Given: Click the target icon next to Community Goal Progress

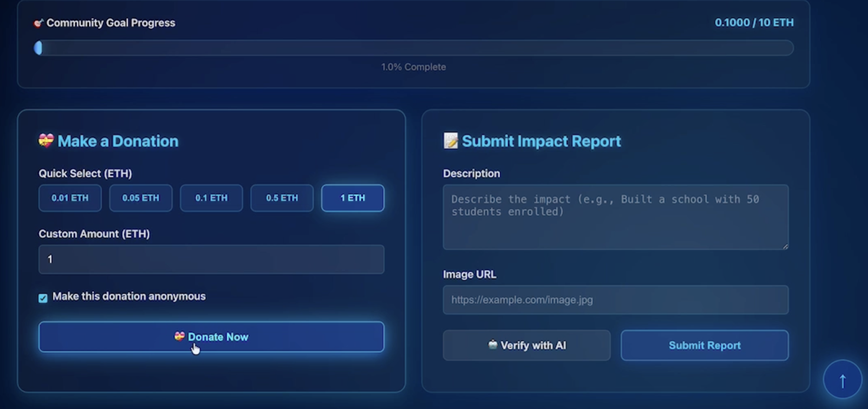Looking at the screenshot, I should coord(38,23).
